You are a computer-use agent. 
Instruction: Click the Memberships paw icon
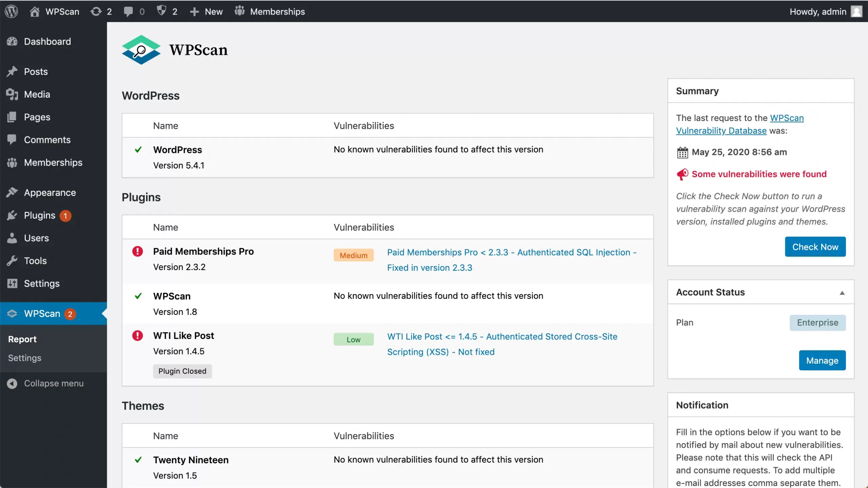[x=240, y=11]
